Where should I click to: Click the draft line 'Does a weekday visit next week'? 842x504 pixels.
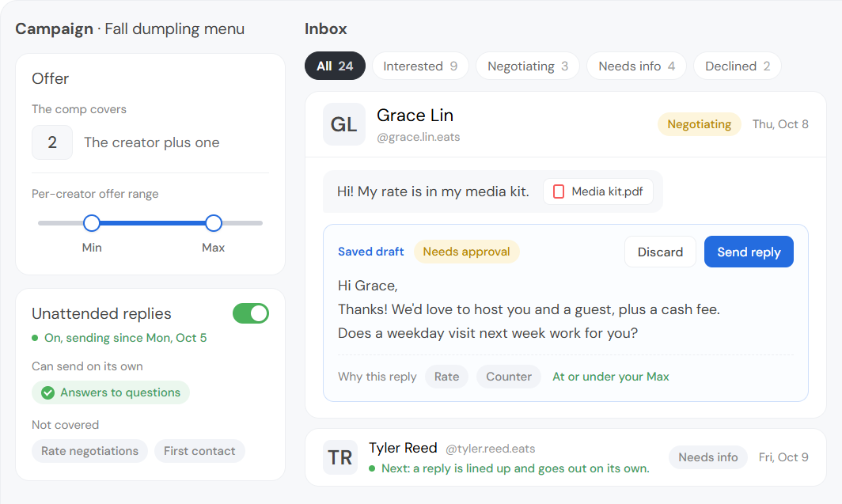click(487, 333)
